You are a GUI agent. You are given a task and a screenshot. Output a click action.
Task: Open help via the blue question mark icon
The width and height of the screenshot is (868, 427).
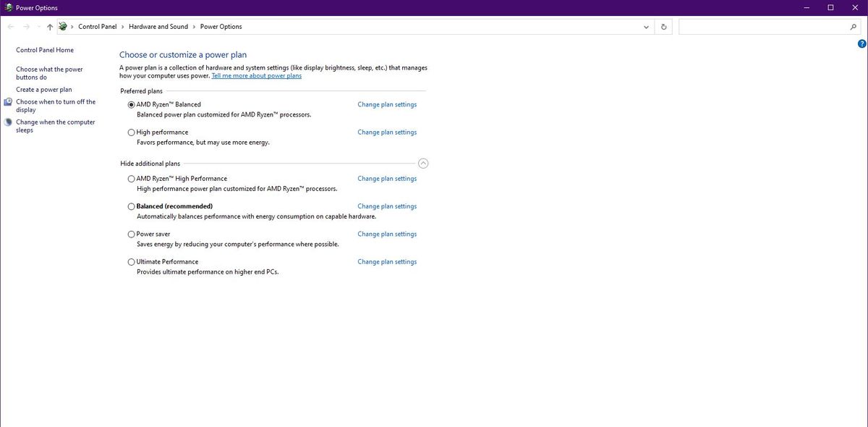click(x=861, y=42)
